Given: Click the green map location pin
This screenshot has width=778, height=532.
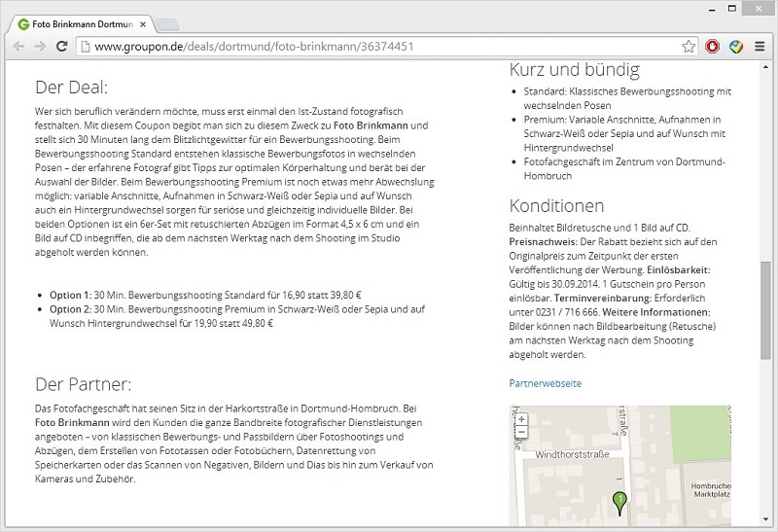Looking at the screenshot, I should pos(619,503).
